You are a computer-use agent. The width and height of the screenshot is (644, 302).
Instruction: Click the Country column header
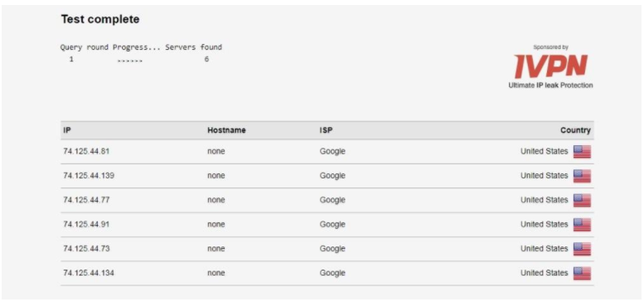[575, 130]
